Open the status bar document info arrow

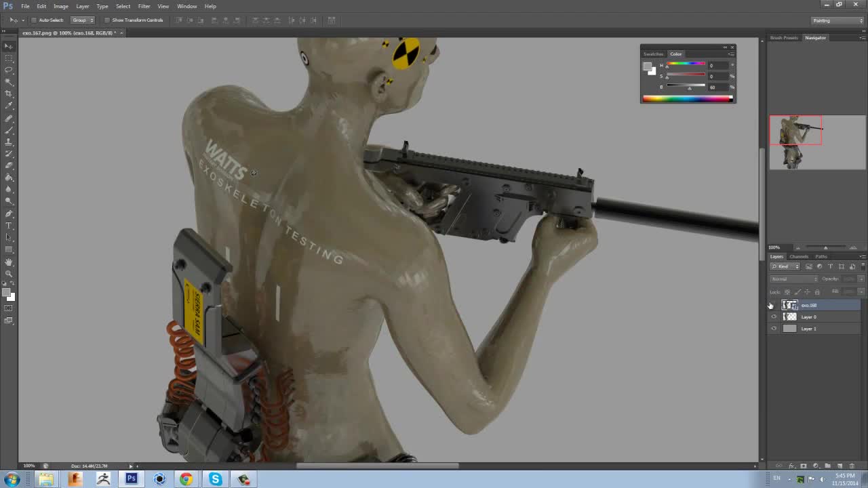[x=130, y=466]
